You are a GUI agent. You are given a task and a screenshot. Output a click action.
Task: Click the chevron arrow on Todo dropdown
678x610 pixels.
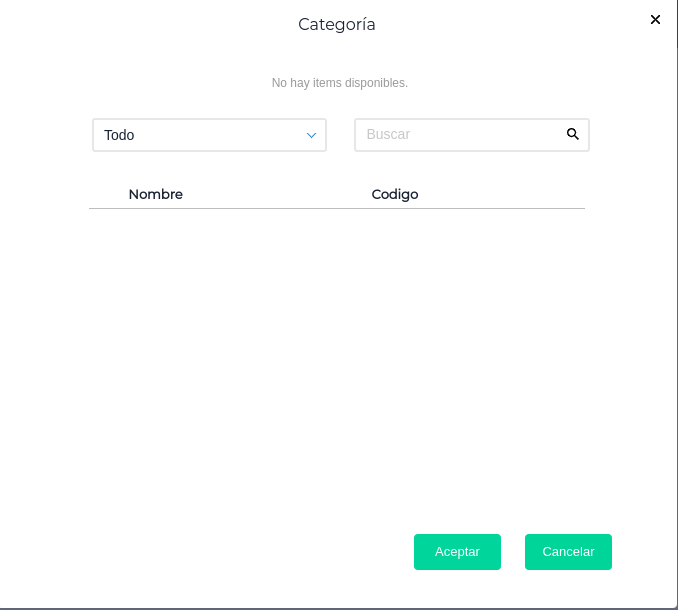coord(311,135)
